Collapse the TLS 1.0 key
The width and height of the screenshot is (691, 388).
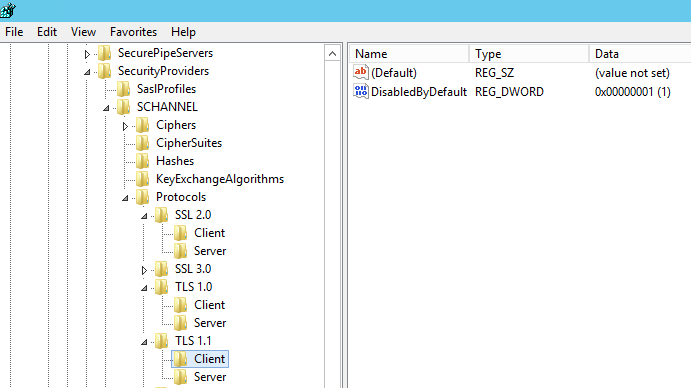point(144,288)
